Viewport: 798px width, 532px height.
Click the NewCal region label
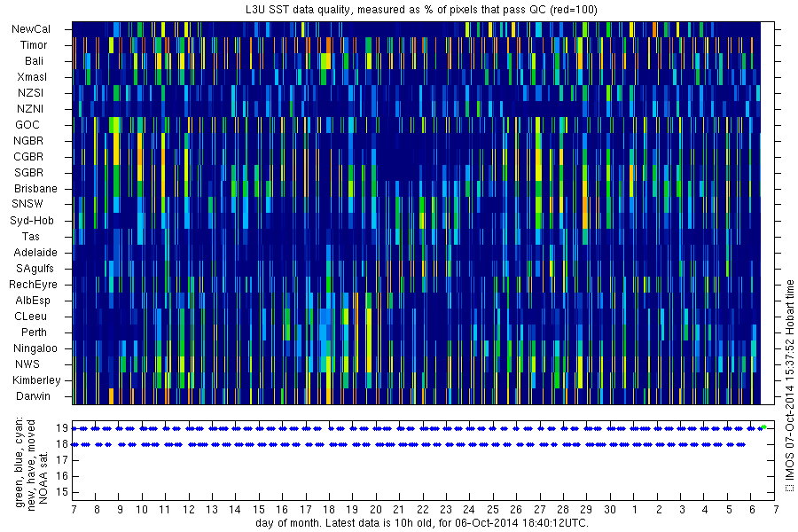(31, 29)
